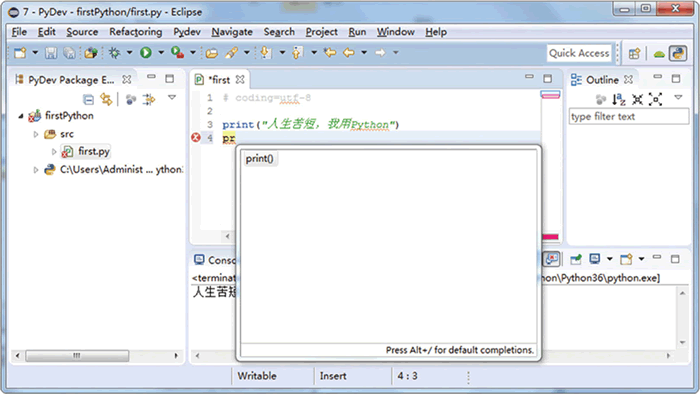This screenshot has width=700, height=394.
Task: Click the Open Type folder icon
Action: (212, 53)
